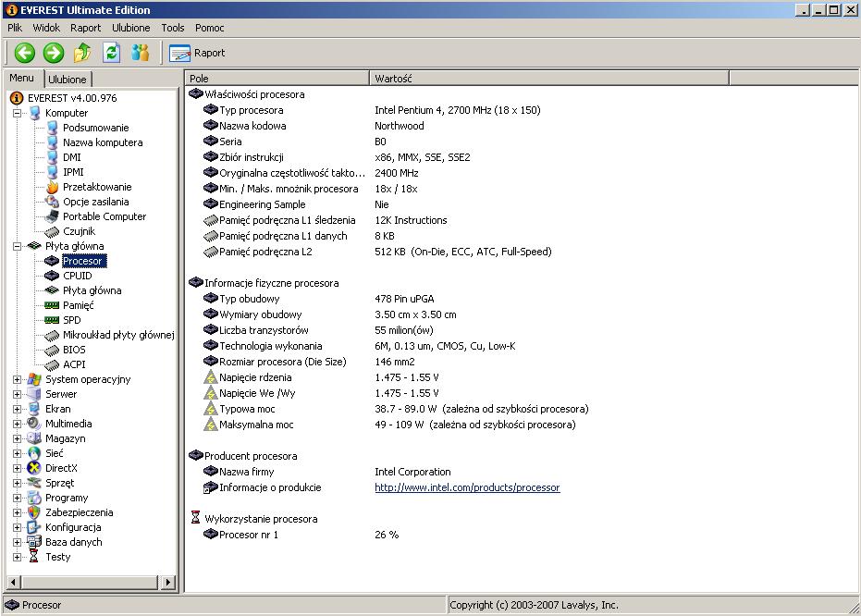861x616 pixels.
Task: Click the Up level toolbar icon
Action: coord(82,53)
